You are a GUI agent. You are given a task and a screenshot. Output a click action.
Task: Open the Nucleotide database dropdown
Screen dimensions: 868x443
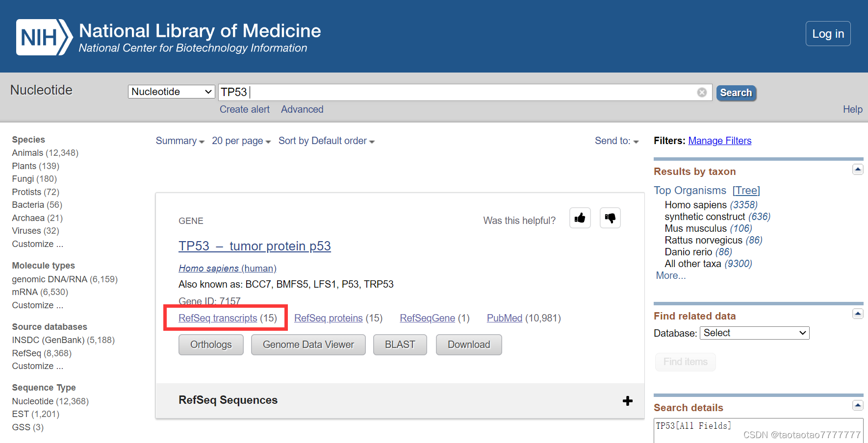click(x=172, y=92)
